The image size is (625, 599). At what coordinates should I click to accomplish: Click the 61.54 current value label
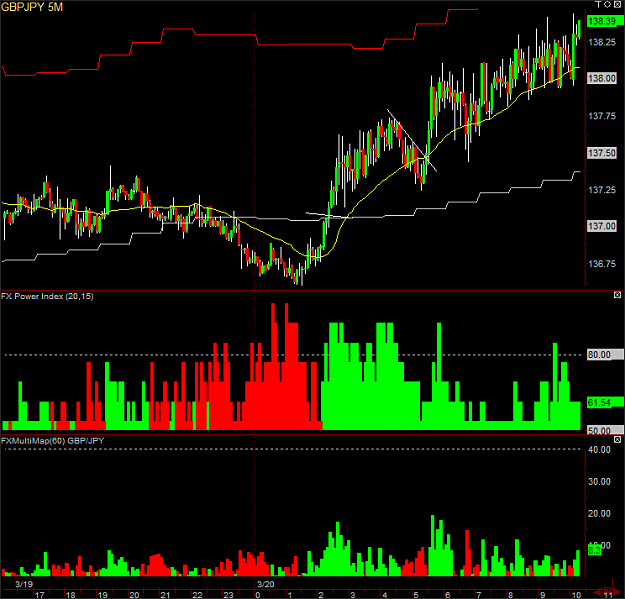(604, 403)
